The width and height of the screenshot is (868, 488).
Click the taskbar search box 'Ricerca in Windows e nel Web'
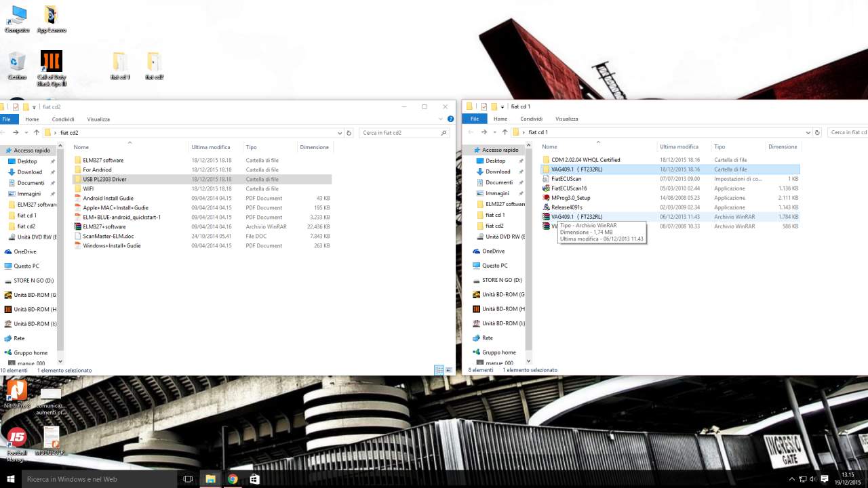coord(100,479)
